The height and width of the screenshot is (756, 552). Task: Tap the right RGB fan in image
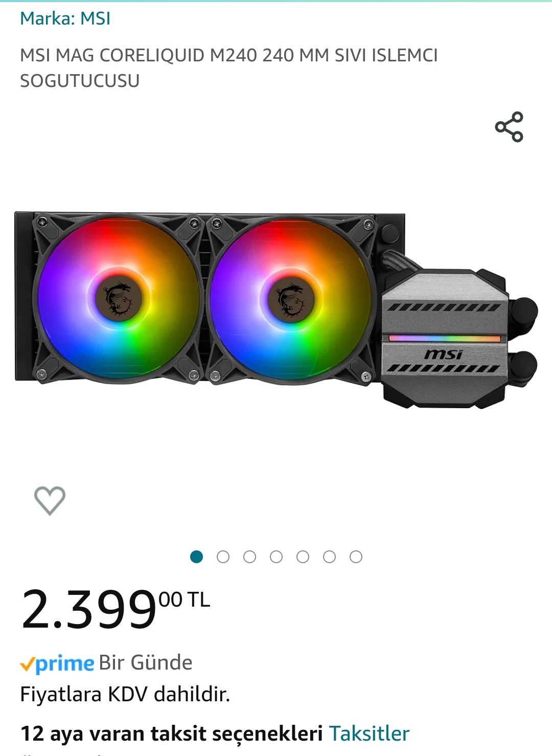pyautogui.click(x=290, y=298)
